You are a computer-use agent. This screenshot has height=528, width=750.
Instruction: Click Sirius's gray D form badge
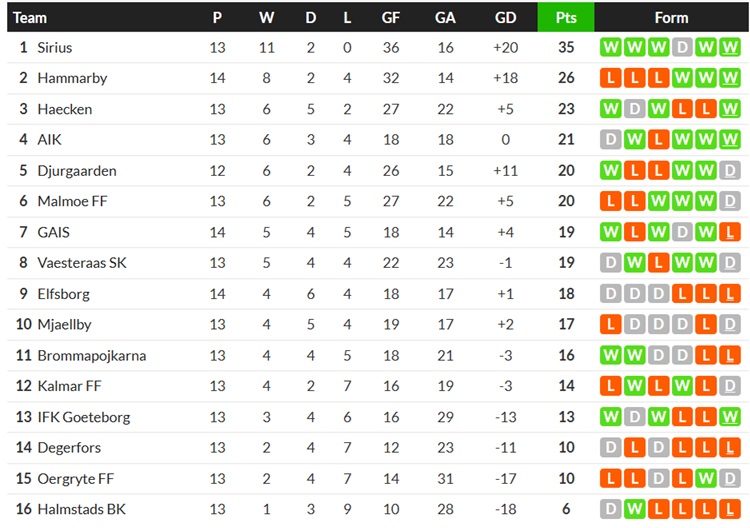(682, 47)
